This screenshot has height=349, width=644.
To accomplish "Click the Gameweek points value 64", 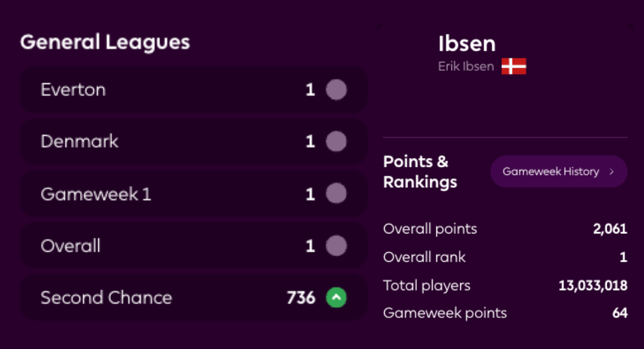I will point(620,313).
